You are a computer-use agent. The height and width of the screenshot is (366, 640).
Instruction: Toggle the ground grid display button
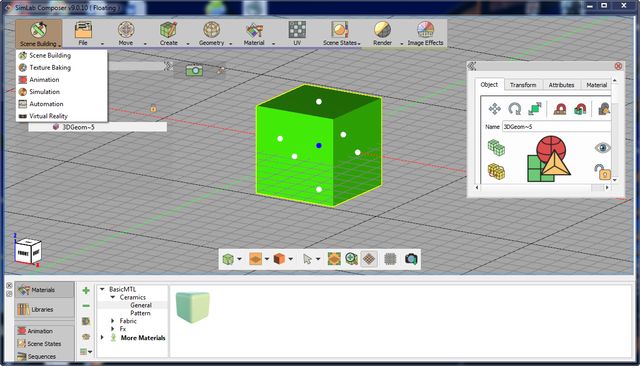click(369, 259)
